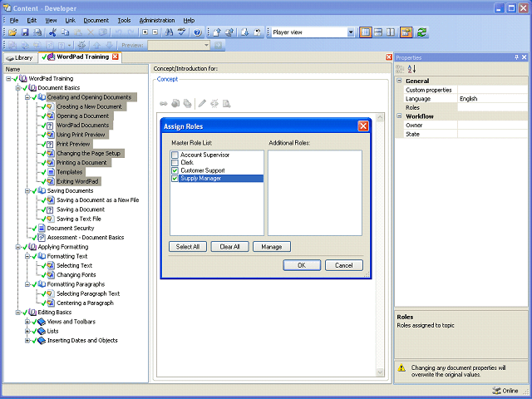Click the green Refresh toolbar icon
This screenshot has width=532, height=399.
(x=421, y=32)
